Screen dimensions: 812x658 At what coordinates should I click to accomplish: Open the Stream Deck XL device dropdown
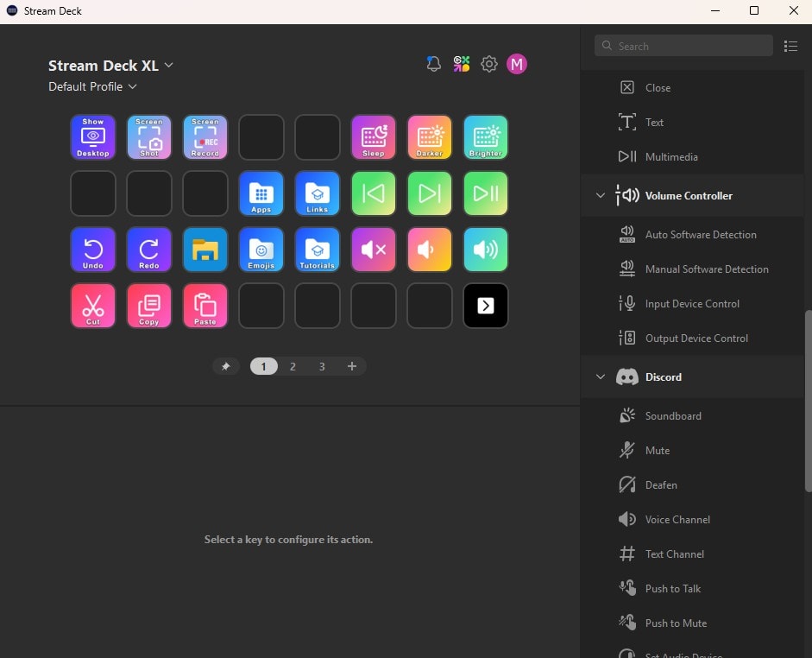110,66
